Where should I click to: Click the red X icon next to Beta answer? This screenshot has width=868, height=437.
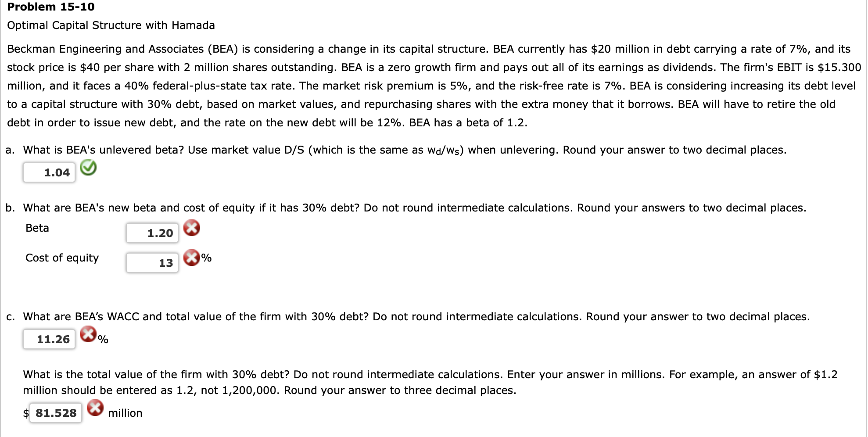coord(192,228)
